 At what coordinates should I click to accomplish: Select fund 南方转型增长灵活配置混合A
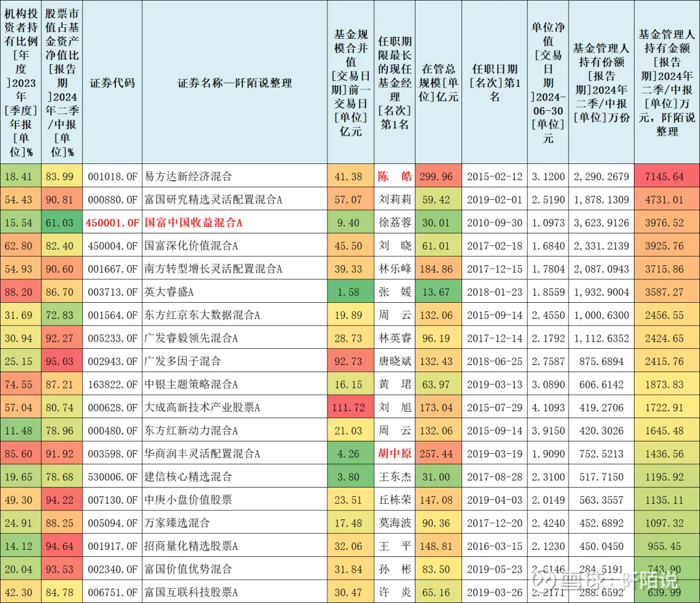click(x=213, y=269)
